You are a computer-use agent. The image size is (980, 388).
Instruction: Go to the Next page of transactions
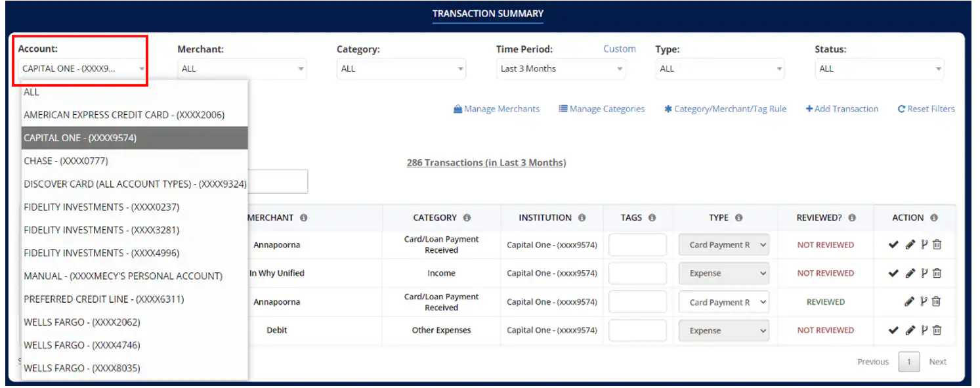tap(937, 362)
